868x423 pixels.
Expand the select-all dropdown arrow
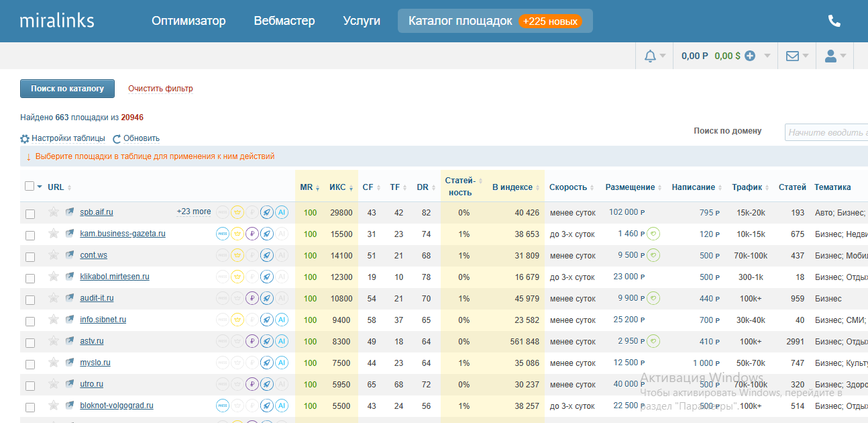[40, 187]
